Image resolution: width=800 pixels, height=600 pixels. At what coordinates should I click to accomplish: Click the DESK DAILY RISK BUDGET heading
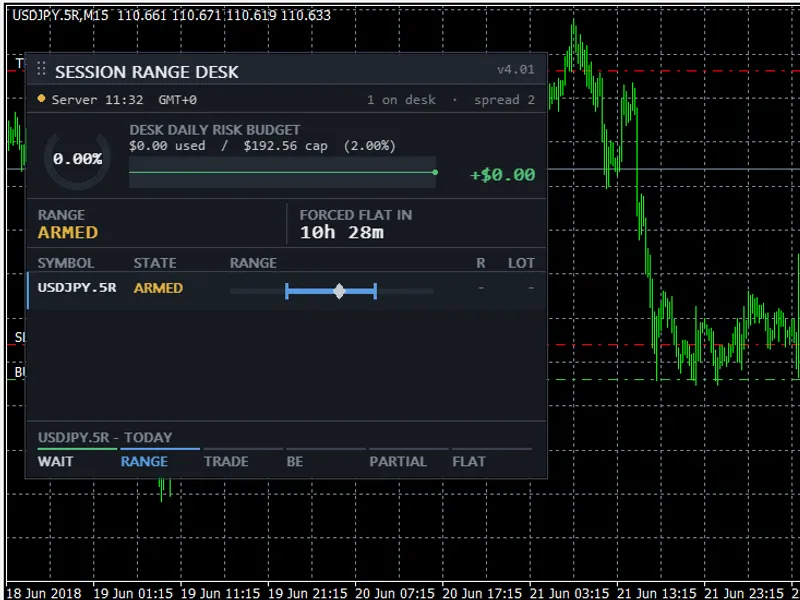pyautogui.click(x=215, y=130)
